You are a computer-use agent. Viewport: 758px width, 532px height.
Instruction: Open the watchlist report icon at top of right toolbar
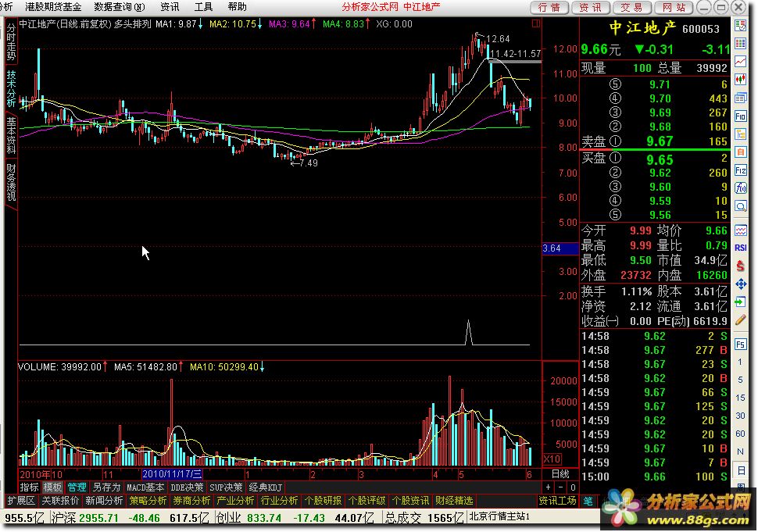740,25
